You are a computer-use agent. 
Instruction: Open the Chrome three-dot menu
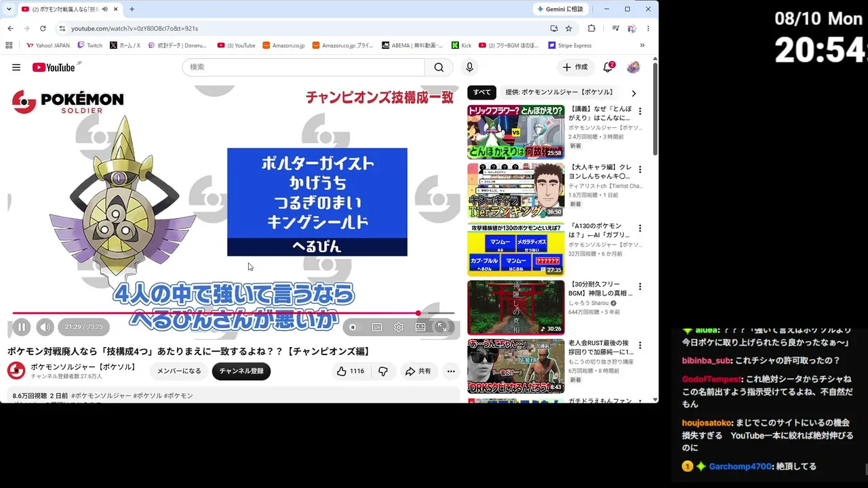click(x=648, y=28)
